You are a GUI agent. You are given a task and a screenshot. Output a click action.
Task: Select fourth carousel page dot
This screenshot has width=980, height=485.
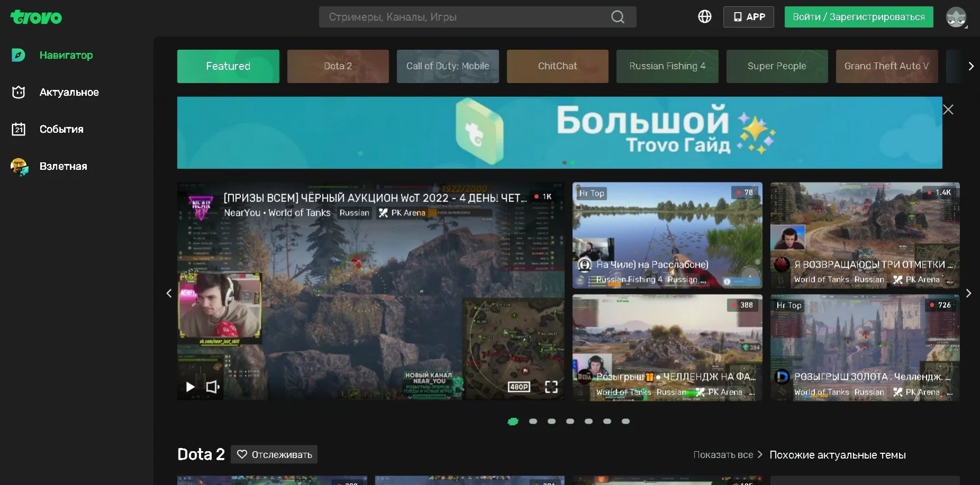tap(570, 422)
